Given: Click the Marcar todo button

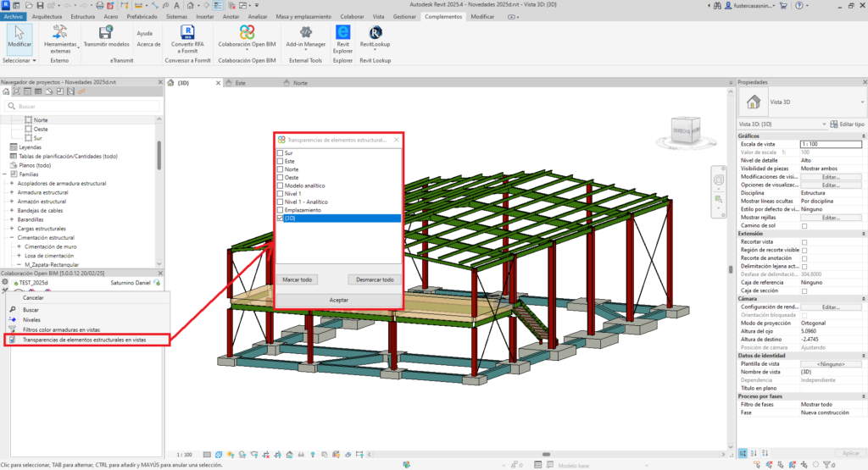Looking at the screenshot, I should [x=297, y=279].
